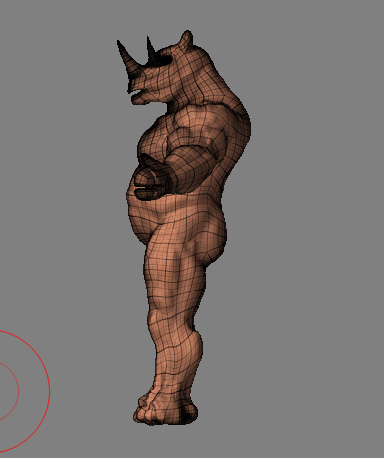Click the heel of the model's foot
The image size is (384, 458).
click(x=188, y=413)
